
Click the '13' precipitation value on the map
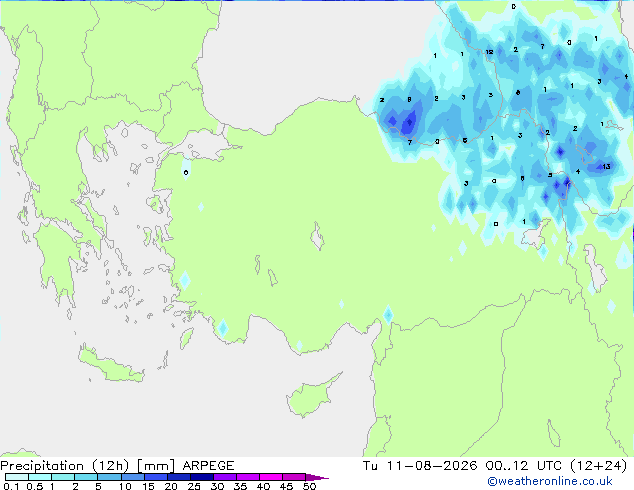[x=606, y=167]
